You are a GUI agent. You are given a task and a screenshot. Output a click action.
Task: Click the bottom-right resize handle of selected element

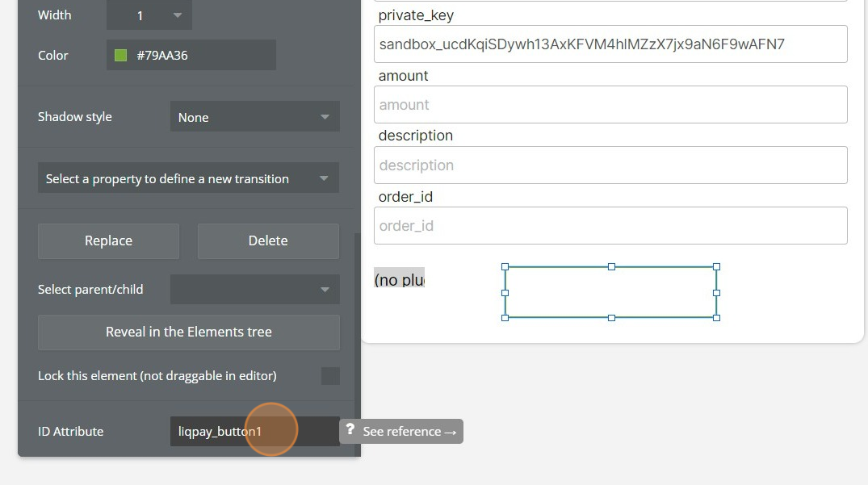coord(716,318)
